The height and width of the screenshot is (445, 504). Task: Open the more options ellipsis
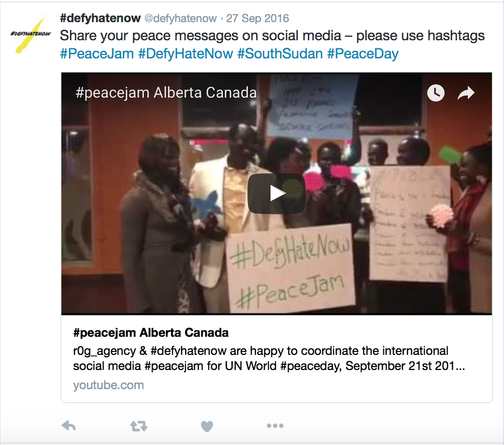[x=275, y=426]
